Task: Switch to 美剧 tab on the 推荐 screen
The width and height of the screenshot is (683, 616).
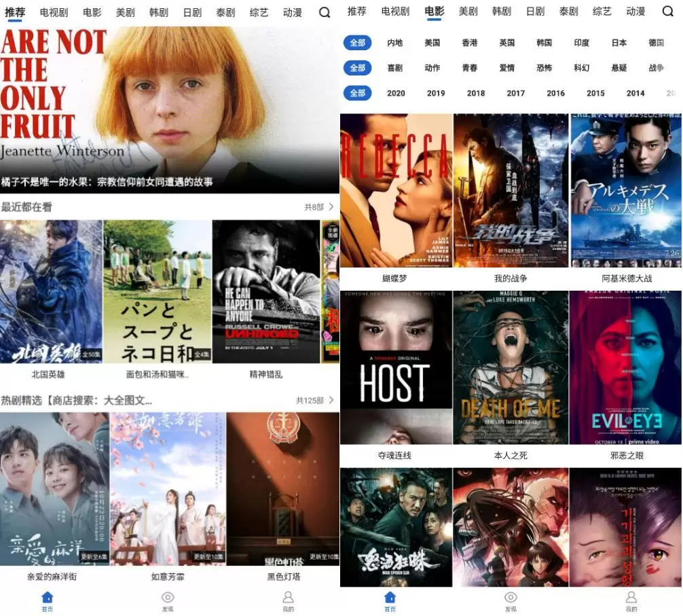Action: tap(125, 13)
